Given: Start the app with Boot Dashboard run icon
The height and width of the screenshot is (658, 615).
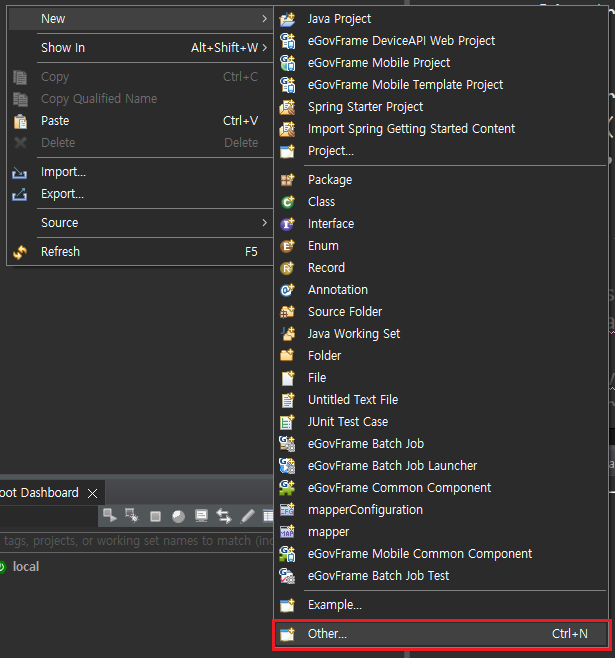Looking at the screenshot, I should click(x=110, y=516).
